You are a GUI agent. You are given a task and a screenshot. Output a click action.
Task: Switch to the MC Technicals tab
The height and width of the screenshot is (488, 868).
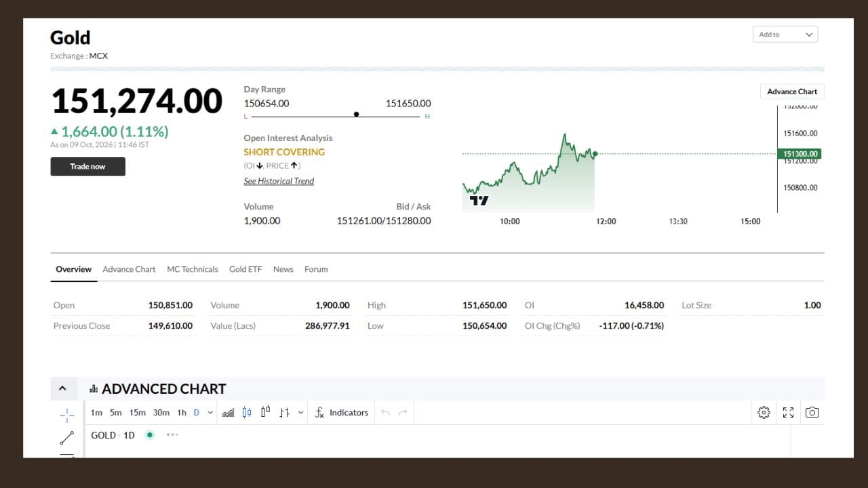(193, 269)
